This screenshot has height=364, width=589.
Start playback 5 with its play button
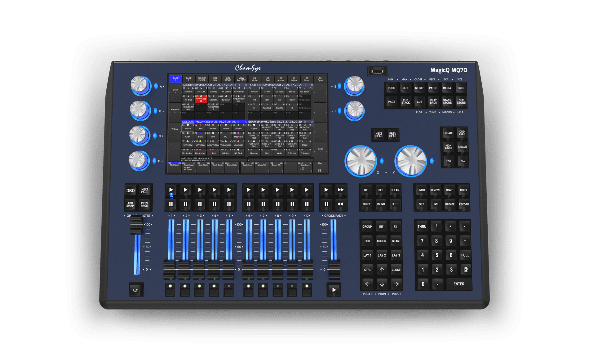(x=229, y=190)
